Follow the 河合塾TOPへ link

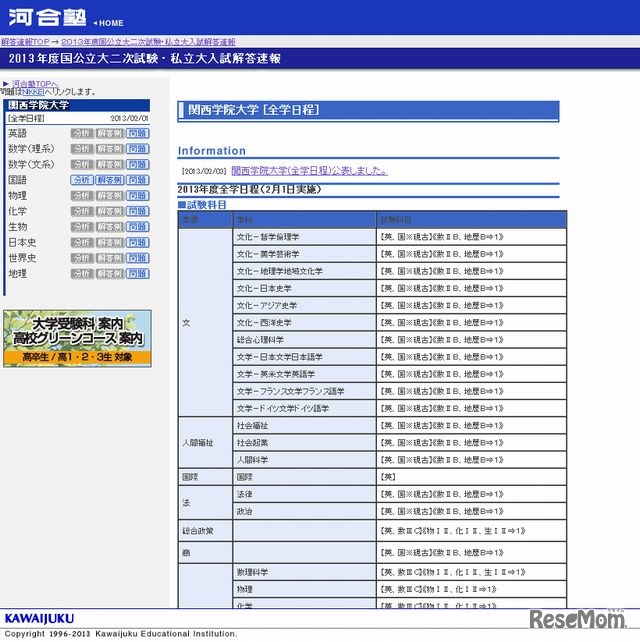pos(35,84)
